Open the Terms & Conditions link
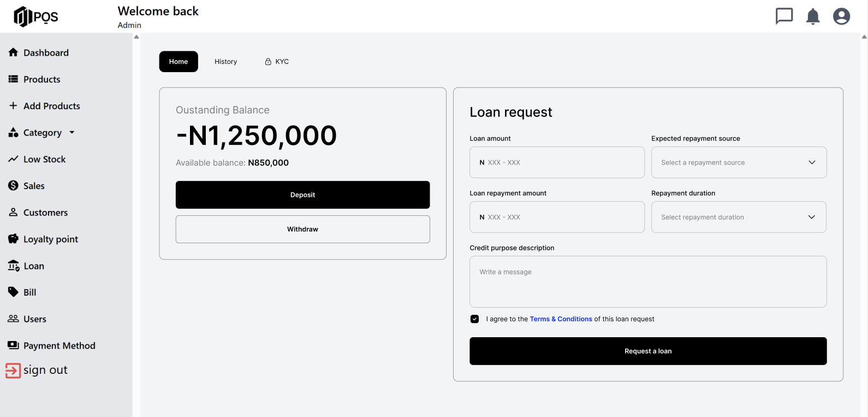 point(561,319)
